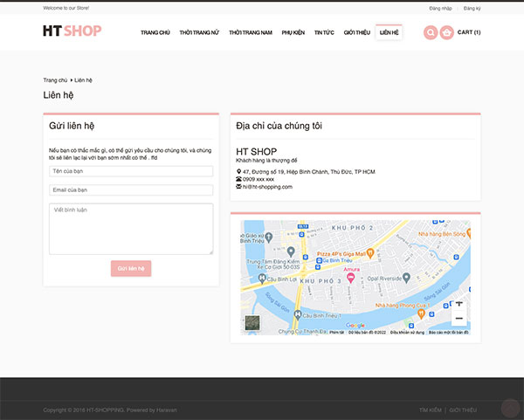Select the LIÊN HỆ tab
The height and width of the screenshot is (420, 524).
point(389,33)
